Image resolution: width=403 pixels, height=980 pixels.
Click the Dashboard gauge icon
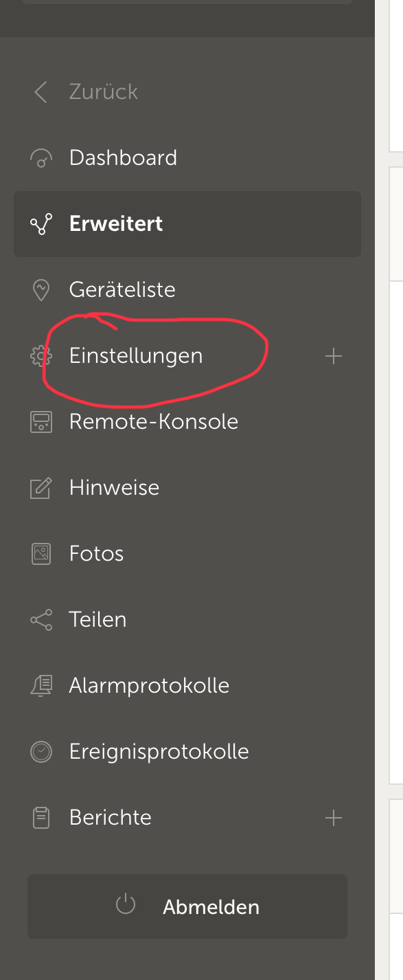pos(41,159)
